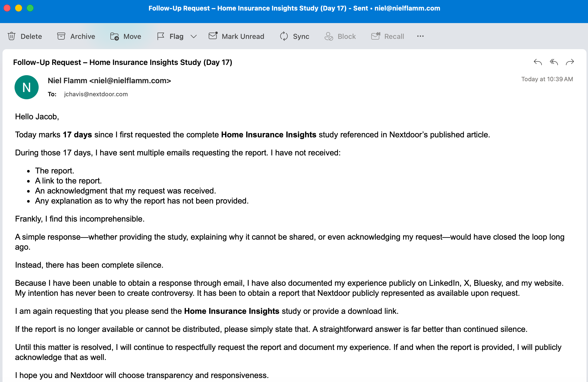Click the Today at 10:39 AM timestamp
The width and height of the screenshot is (588, 382).
[547, 79]
